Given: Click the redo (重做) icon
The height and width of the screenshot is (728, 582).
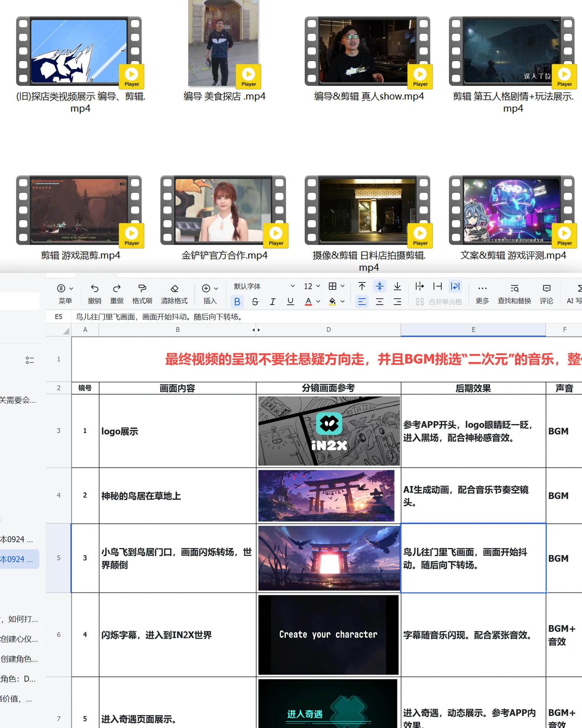Looking at the screenshot, I should 117,288.
